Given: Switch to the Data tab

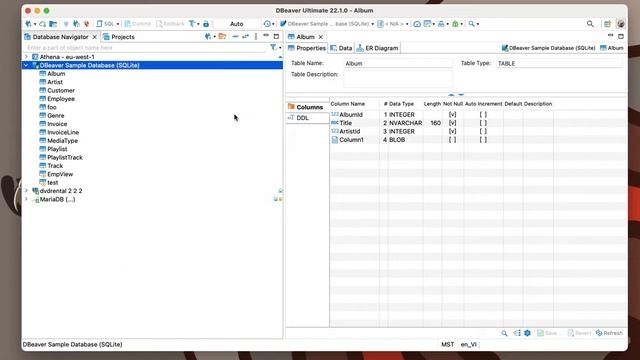Looking at the screenshot, I should click(x=341, y=48).
